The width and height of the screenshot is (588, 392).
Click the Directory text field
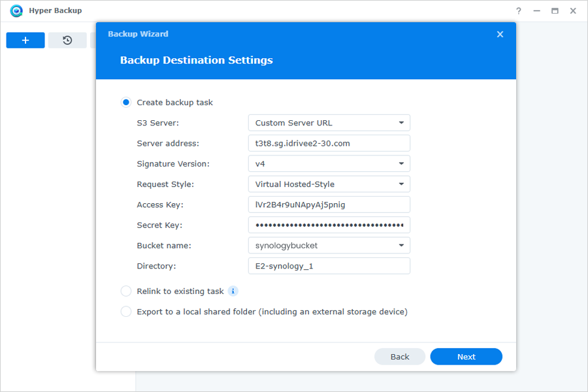329,266
